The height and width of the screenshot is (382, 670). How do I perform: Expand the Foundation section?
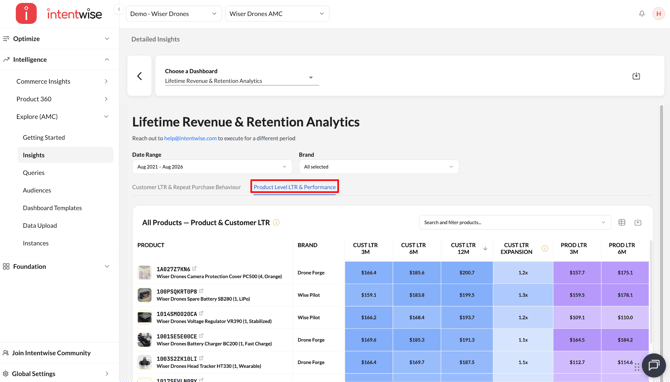click(x=106, y=266)
